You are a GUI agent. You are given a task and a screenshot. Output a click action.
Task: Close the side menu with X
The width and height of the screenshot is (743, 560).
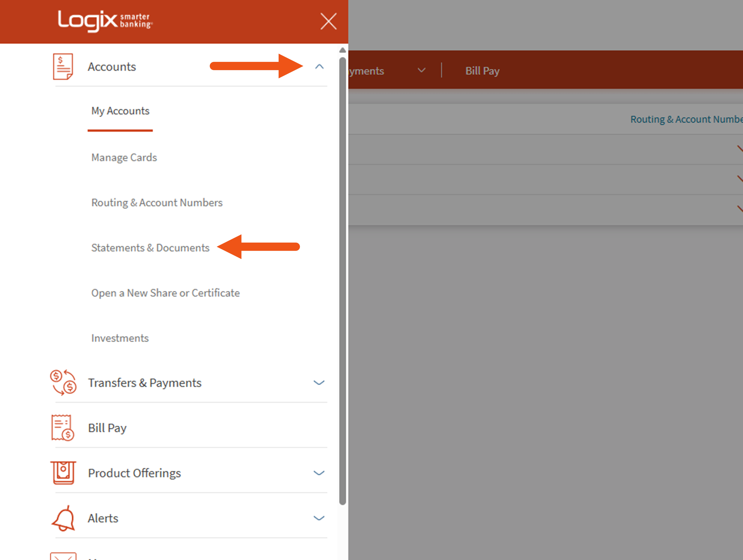[328, 21]
